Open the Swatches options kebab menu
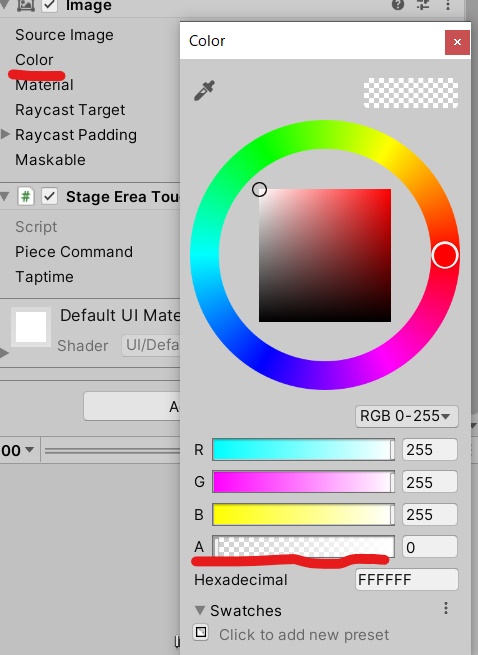 coord(446,608)
